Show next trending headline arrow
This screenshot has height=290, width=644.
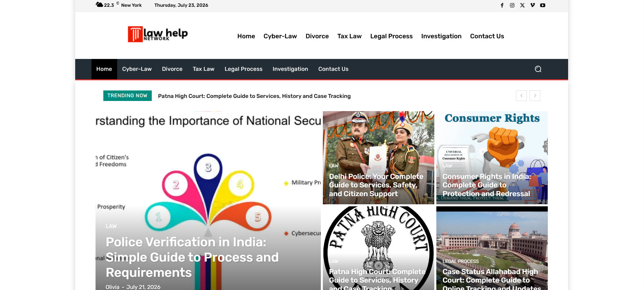tap(535, 96)
